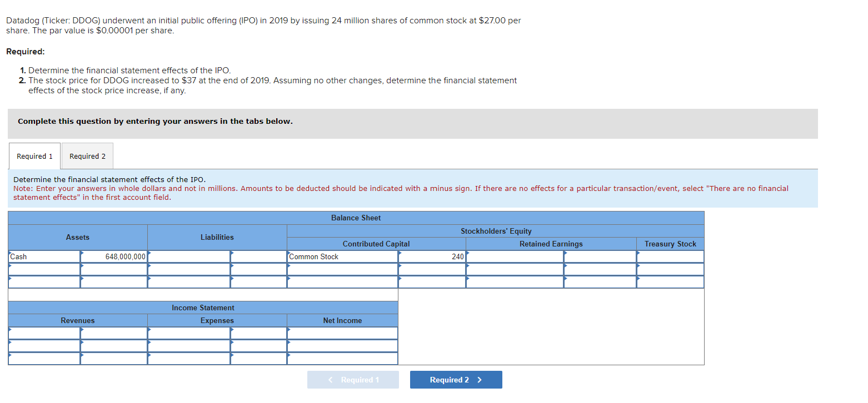
Task: Click the Stockholders' Equity header
Action: click(496, 231)
